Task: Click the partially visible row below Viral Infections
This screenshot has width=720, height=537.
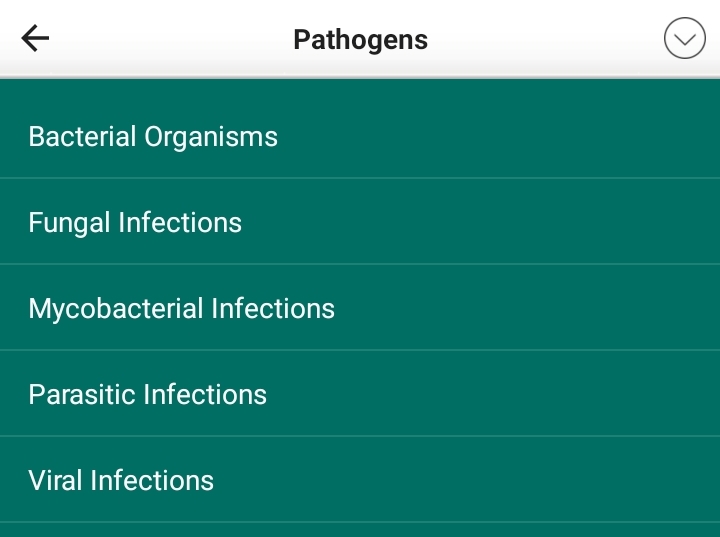Action: (360, 530)
